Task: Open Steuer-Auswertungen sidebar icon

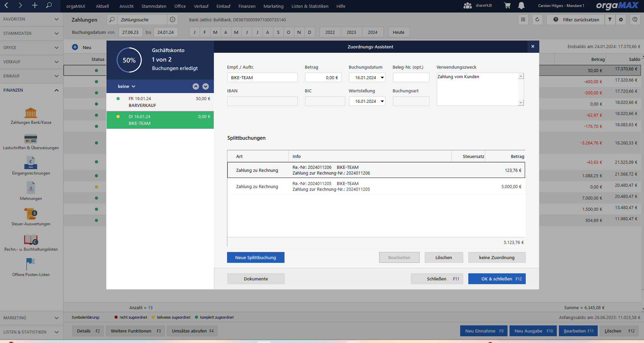Action: [31, 214]
